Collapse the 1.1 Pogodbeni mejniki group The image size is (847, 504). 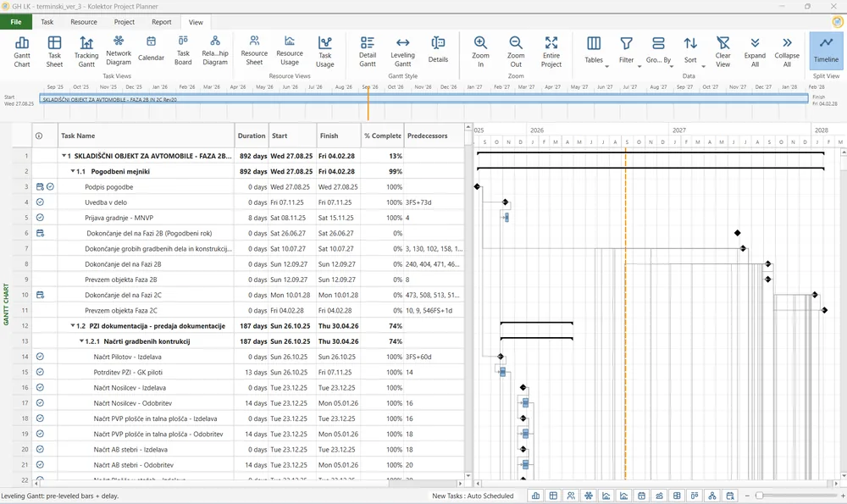[73, 171]
